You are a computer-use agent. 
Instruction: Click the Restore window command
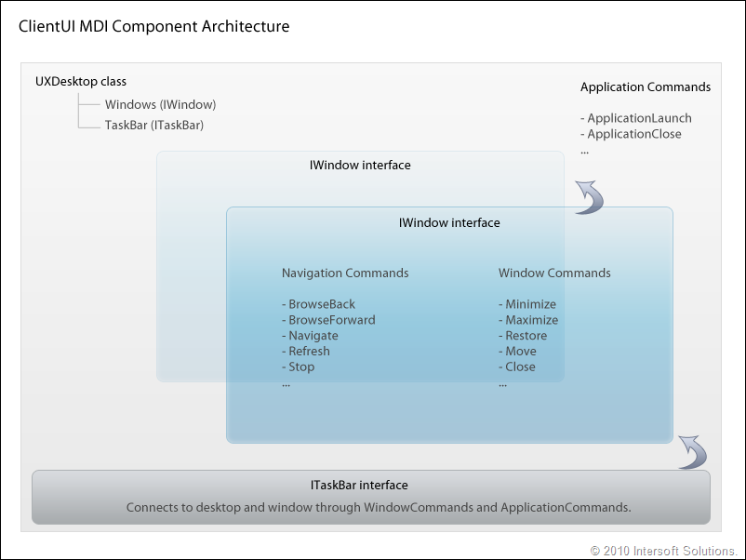523,336
